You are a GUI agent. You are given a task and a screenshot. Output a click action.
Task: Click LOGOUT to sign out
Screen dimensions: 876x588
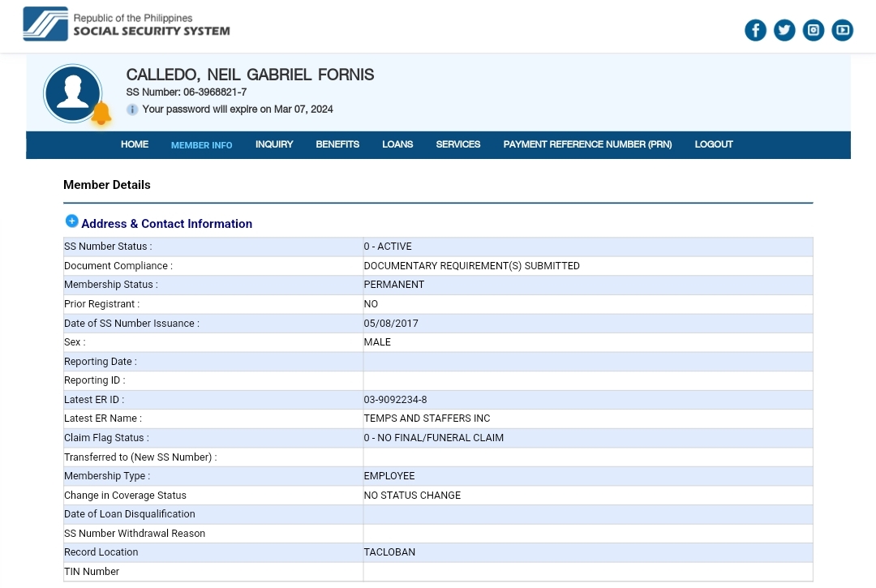pos(714,144)
